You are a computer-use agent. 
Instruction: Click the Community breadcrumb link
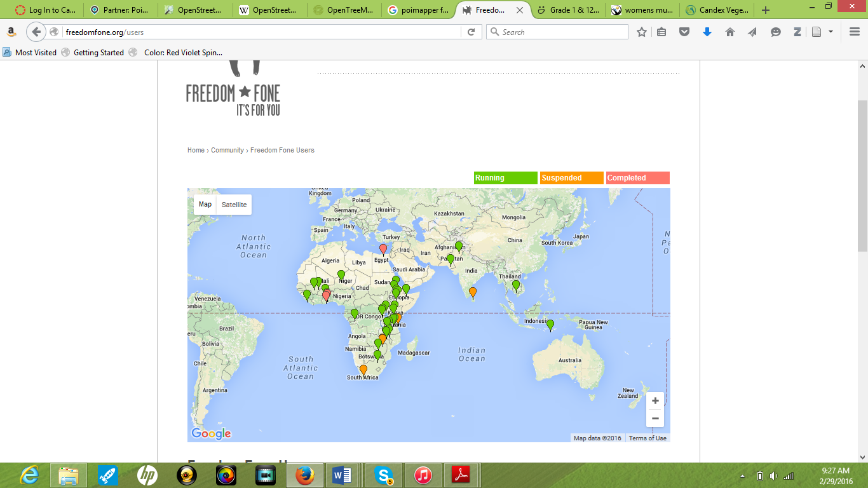[227, 150]
